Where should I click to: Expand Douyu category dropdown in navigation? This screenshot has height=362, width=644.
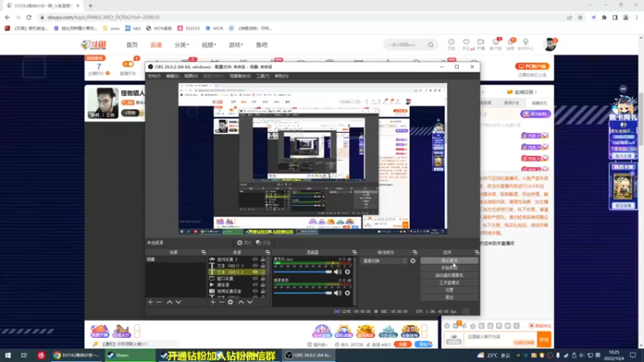coord(181,45)
